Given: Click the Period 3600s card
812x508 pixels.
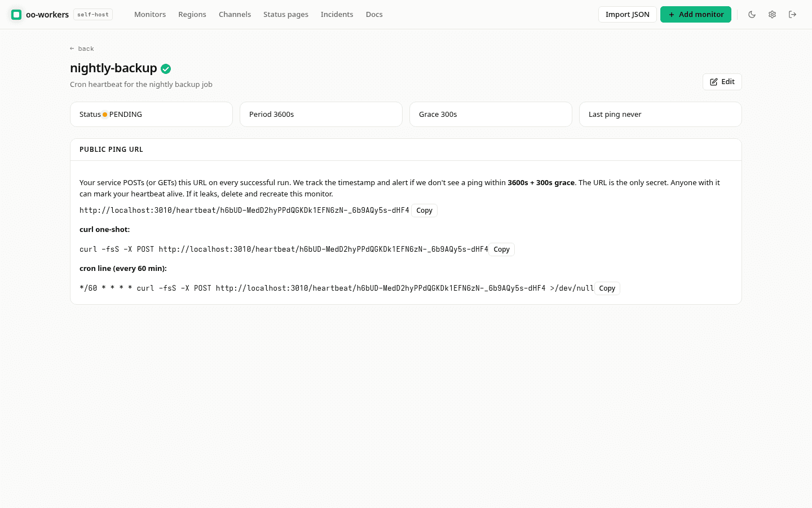Looking at the screenshot, I should point(321,115).
